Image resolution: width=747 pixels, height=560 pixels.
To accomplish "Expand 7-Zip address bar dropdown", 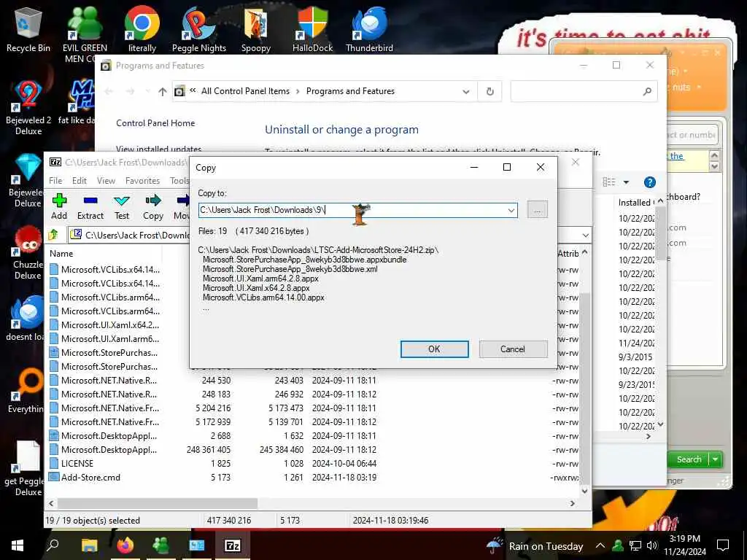I will 585,236.
